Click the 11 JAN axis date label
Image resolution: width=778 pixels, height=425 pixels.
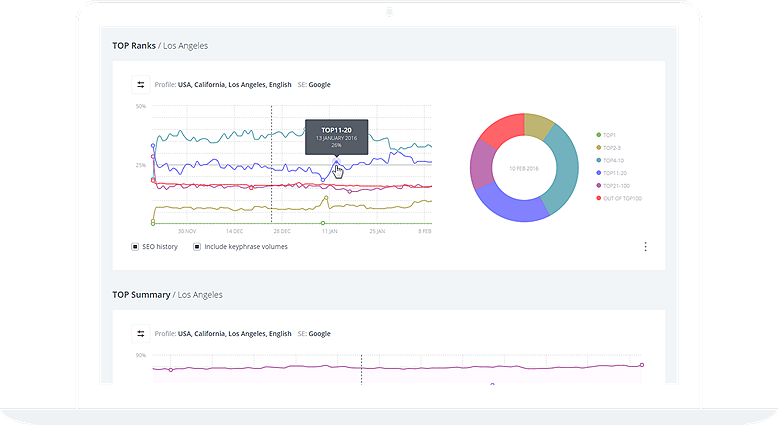pyautogui.click(x=329, y=232)
